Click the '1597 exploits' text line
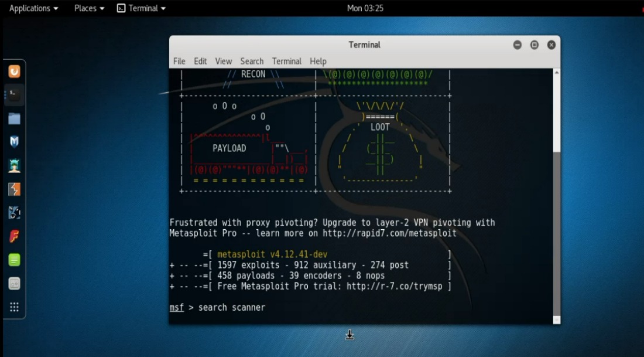644x357 pixels. click(x=313, y=266)
